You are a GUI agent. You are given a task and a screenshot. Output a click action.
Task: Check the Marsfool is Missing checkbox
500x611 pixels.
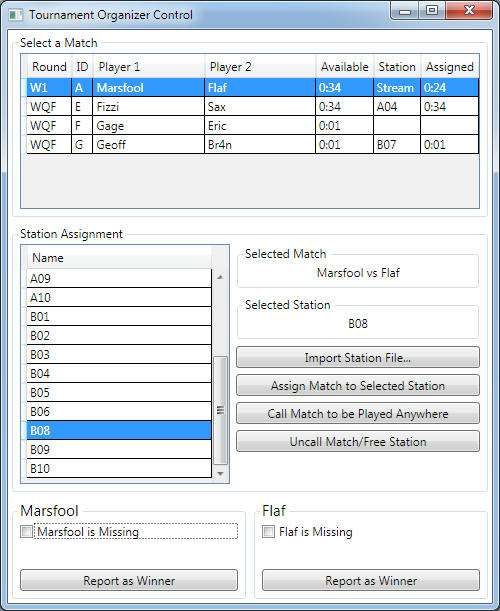pos(27,532)
